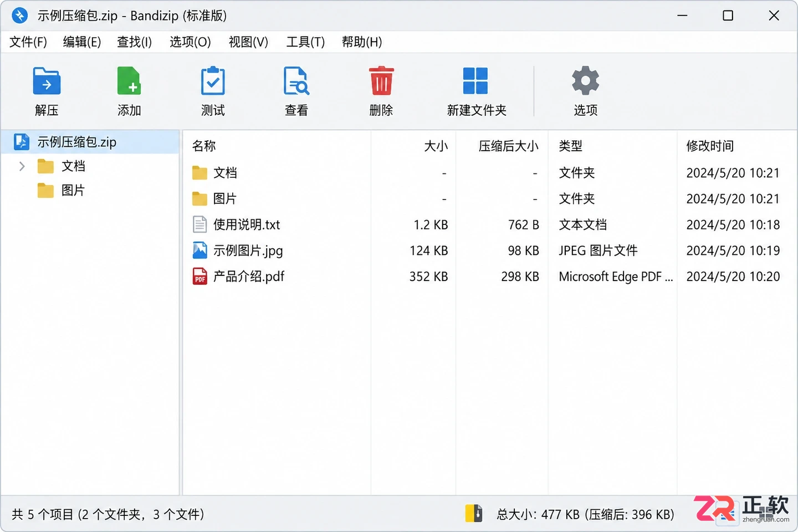Click the folder icon of 文档 in file list
The height and width of the screenshot is (532, 798).
pos(199,173)
